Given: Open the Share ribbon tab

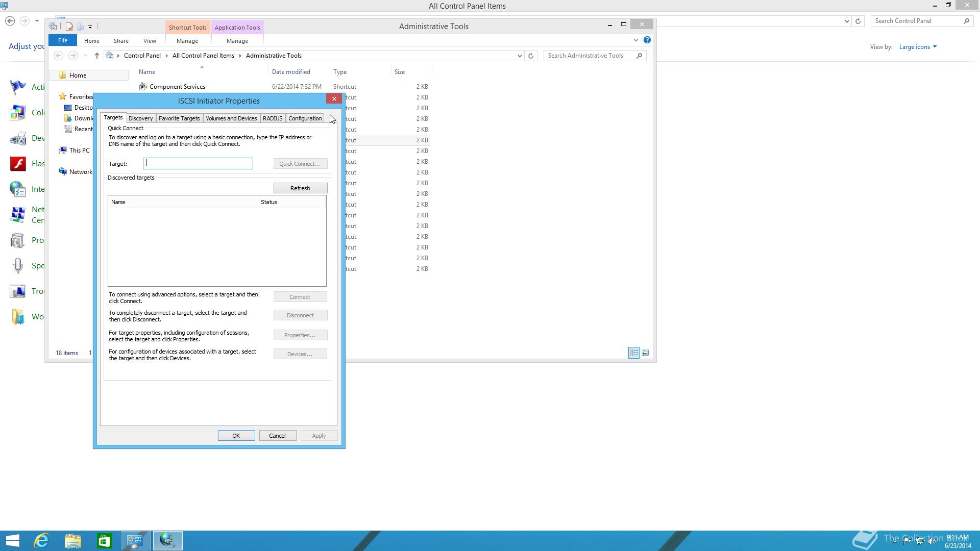Looking at the screenshot, I should pos(121,41).
